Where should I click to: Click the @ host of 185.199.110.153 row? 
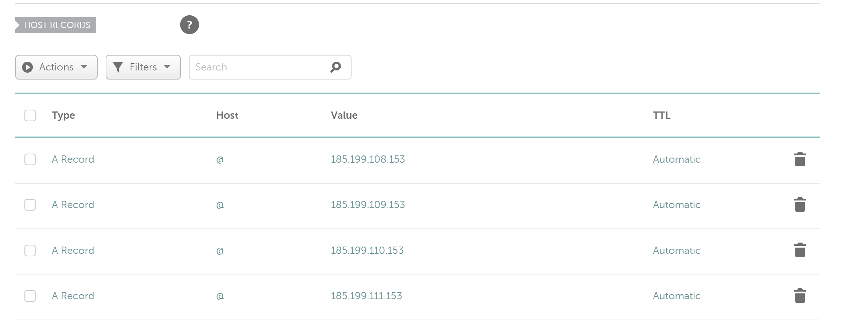pos(220,251)
